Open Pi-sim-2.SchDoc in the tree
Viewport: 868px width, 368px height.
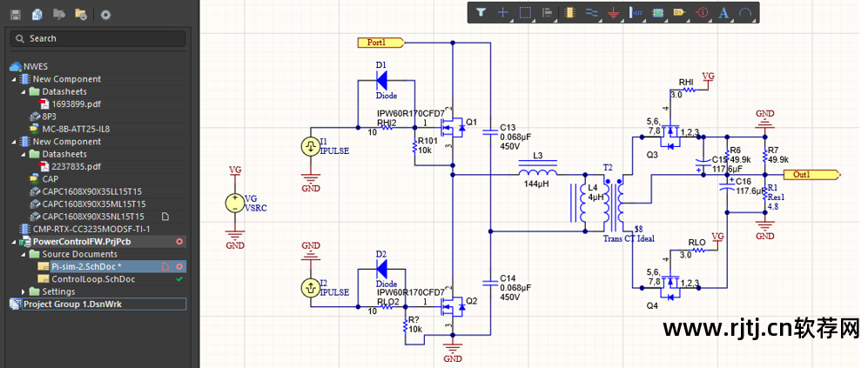click(x=86, y=267)
